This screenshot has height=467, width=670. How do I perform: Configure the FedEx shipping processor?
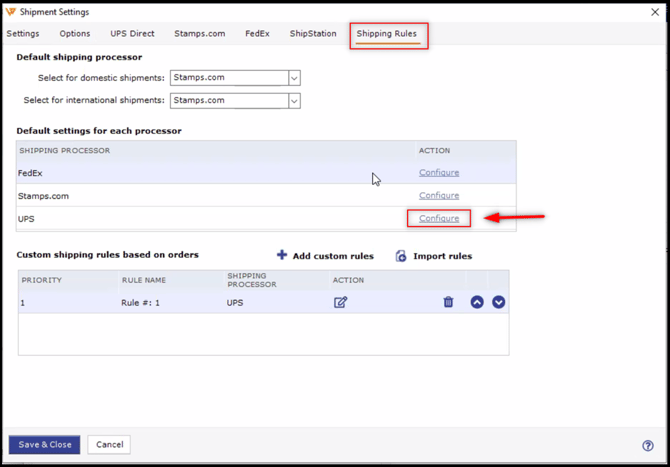tap(439, 173)
